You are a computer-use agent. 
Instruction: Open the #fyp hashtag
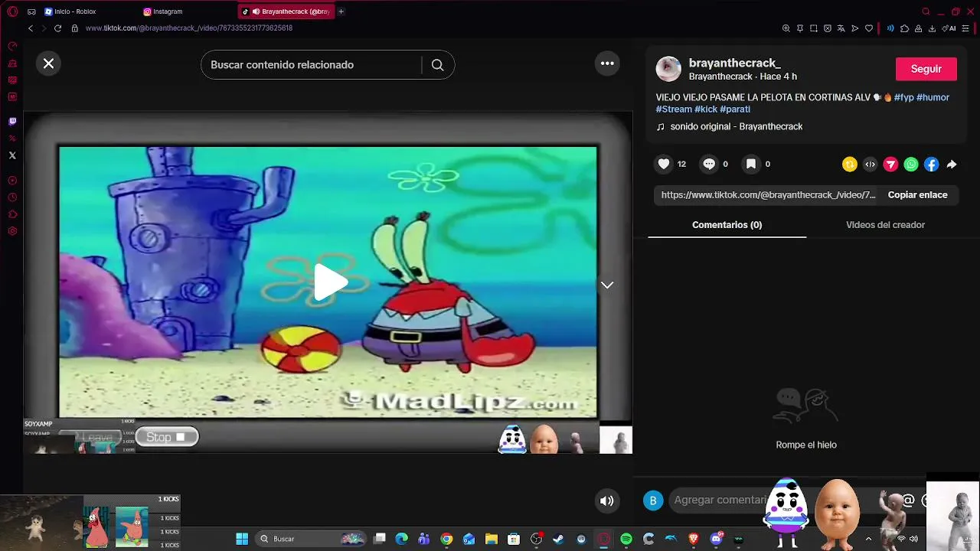(903, 97)
